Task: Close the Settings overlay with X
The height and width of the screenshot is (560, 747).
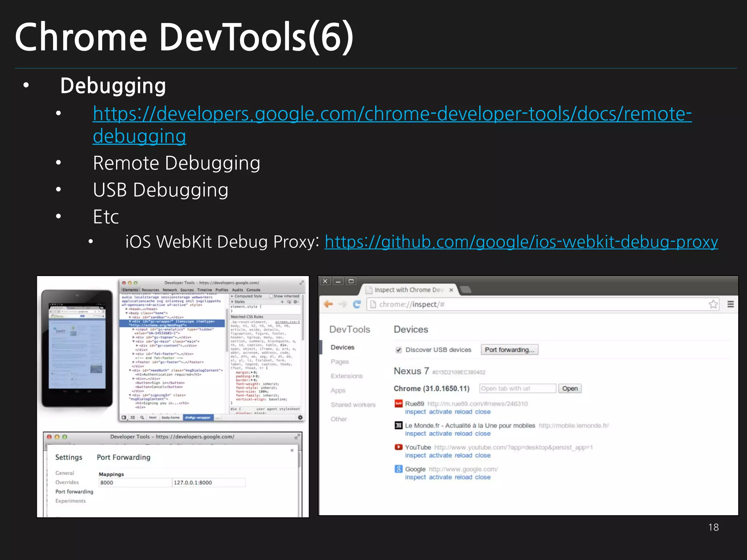Action: coord(292,451)
